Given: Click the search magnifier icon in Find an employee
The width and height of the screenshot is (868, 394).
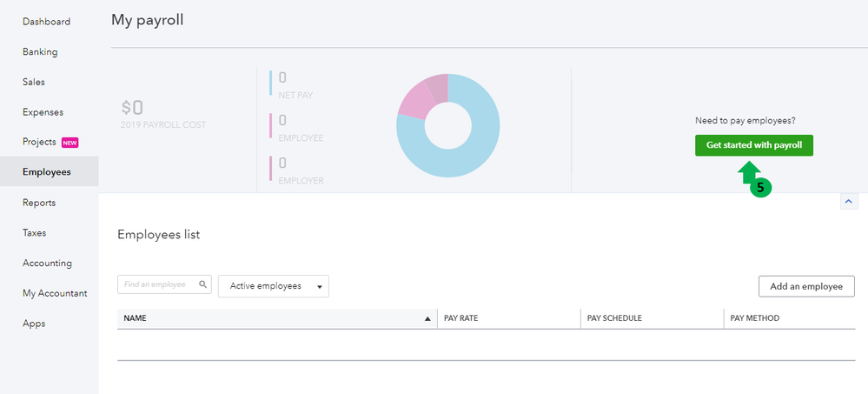Looking at the screenshot, I should pyautogui.click(x=203, y=284).
